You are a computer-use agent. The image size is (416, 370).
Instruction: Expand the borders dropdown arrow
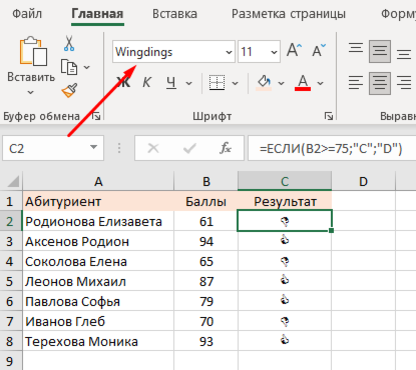tap(235, 83)
